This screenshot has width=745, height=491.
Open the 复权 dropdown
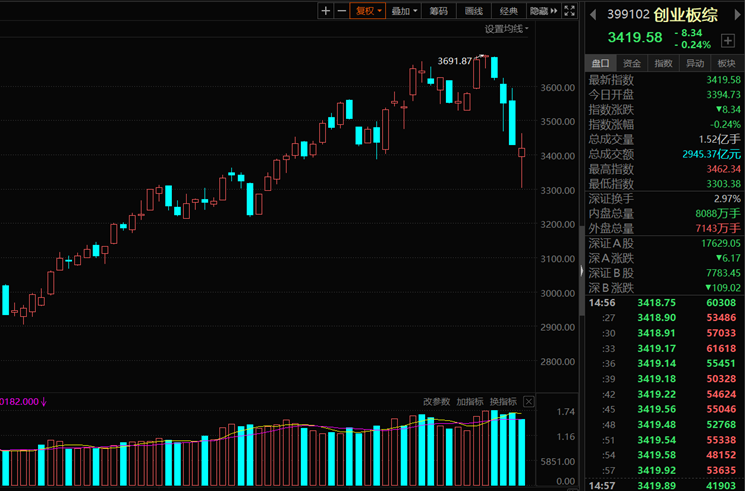[367, 10]
